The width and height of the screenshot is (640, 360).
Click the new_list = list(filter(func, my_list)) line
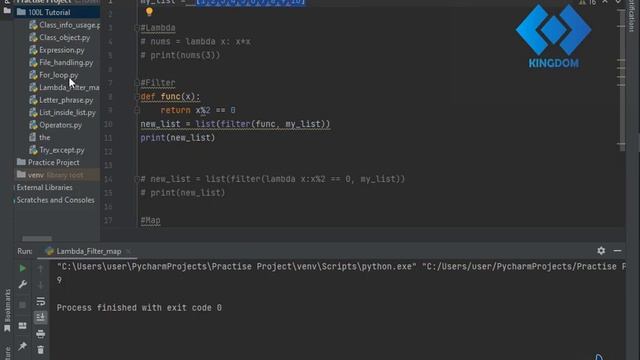pos(236,124)
